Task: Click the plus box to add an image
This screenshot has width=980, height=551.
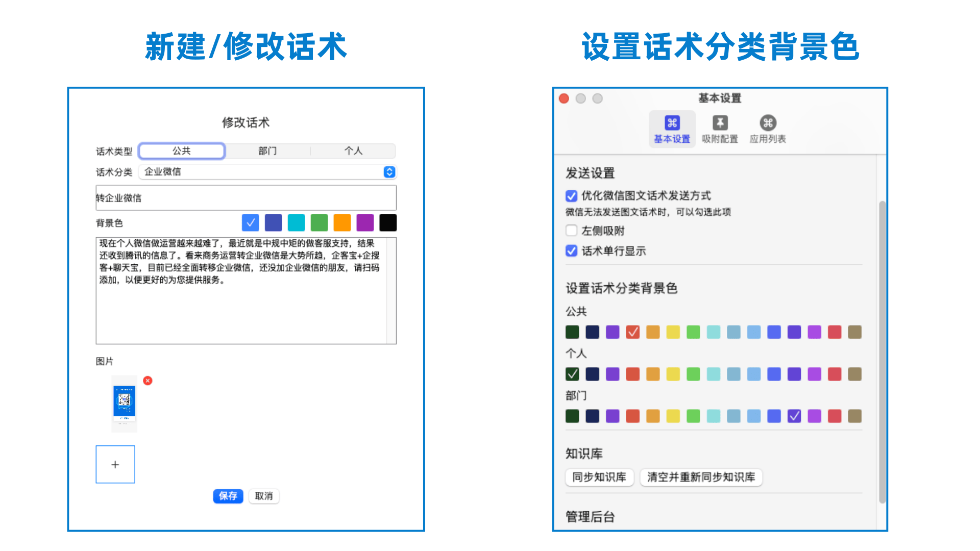Action: pos(115,464)
